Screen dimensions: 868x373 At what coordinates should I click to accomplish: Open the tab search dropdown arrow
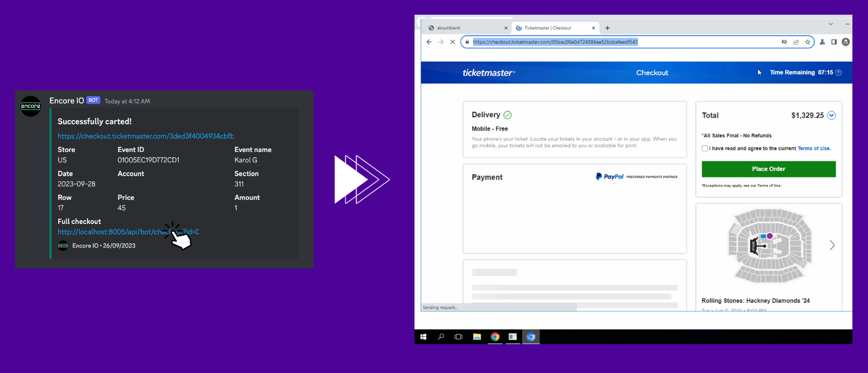[831, 24]
